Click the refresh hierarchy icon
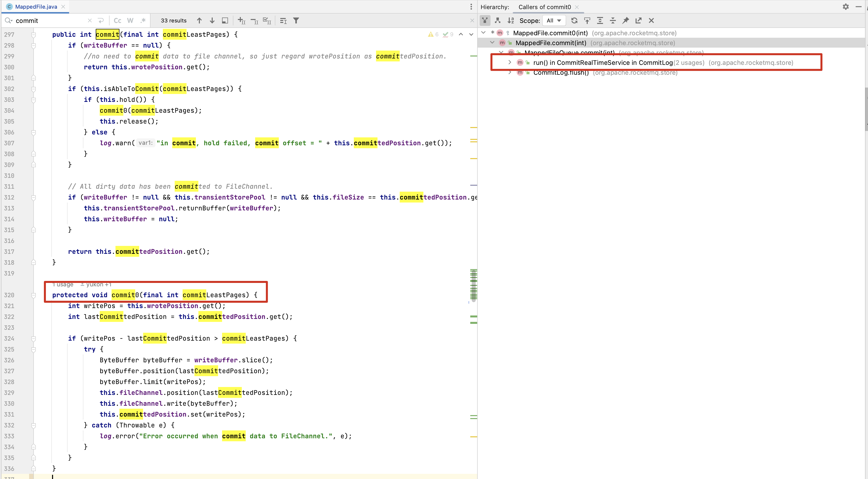The height and width of the screenshot is (479, 868). 574,20
